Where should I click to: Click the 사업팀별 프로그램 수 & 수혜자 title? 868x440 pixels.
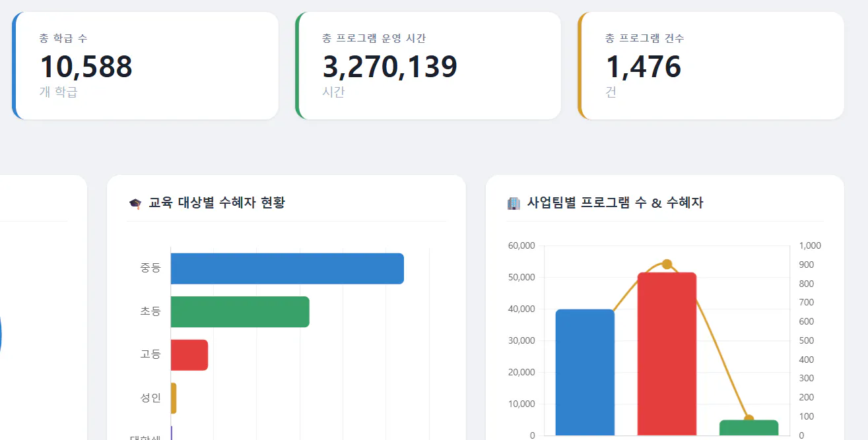[615, 203]
